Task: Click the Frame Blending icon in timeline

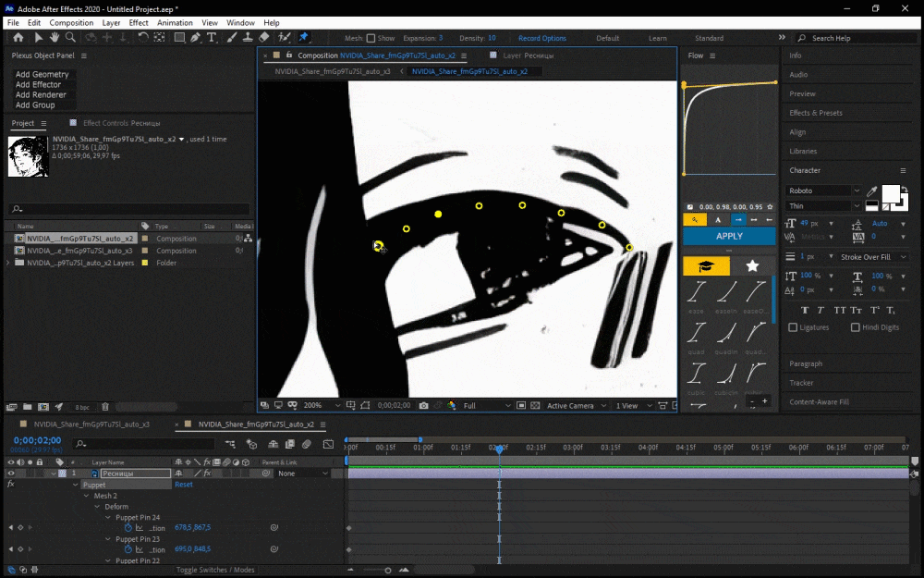Action: point(290,444)
